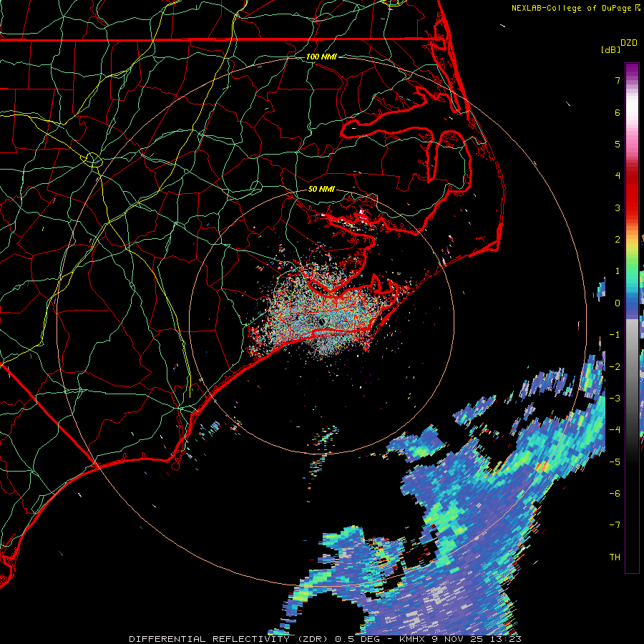Click the -3 value on color scale
The height and width of the screenshot is (644, 644).
(x=615, y=399)
